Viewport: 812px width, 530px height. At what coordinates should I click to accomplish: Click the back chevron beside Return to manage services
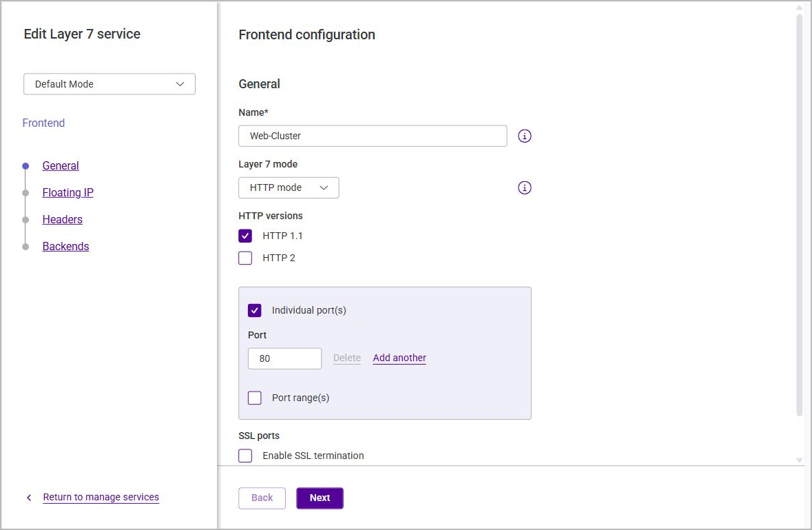(29, 498)
